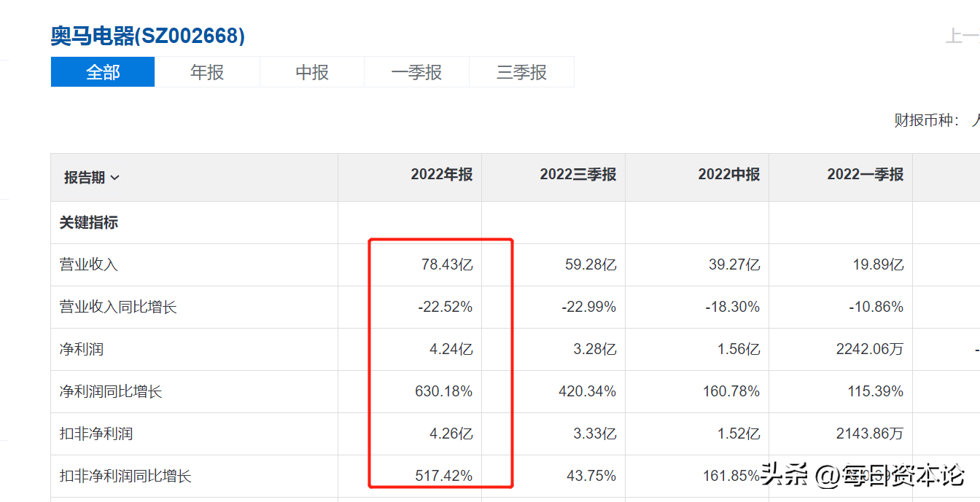Click the 2022年报 column header

point(441,175)
